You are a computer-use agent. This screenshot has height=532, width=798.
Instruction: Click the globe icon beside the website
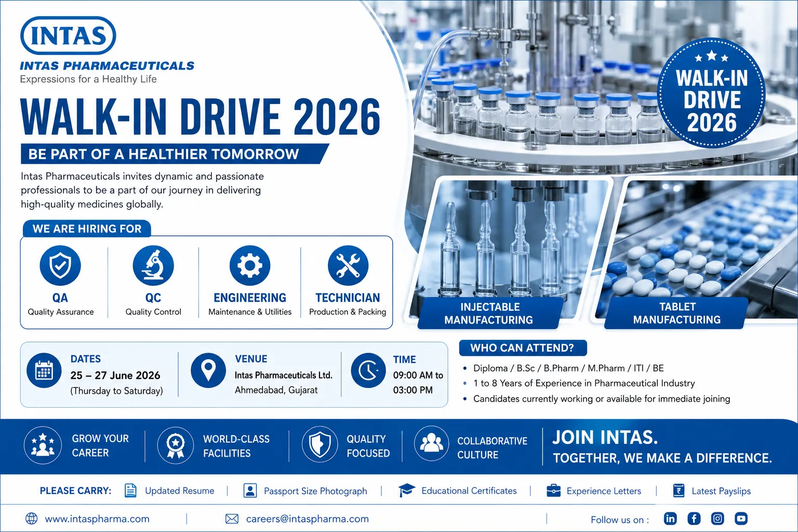[32, 518]
